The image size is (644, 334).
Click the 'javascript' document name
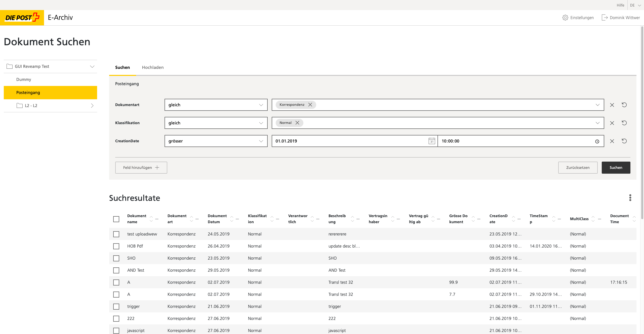(x=136, y=330)
